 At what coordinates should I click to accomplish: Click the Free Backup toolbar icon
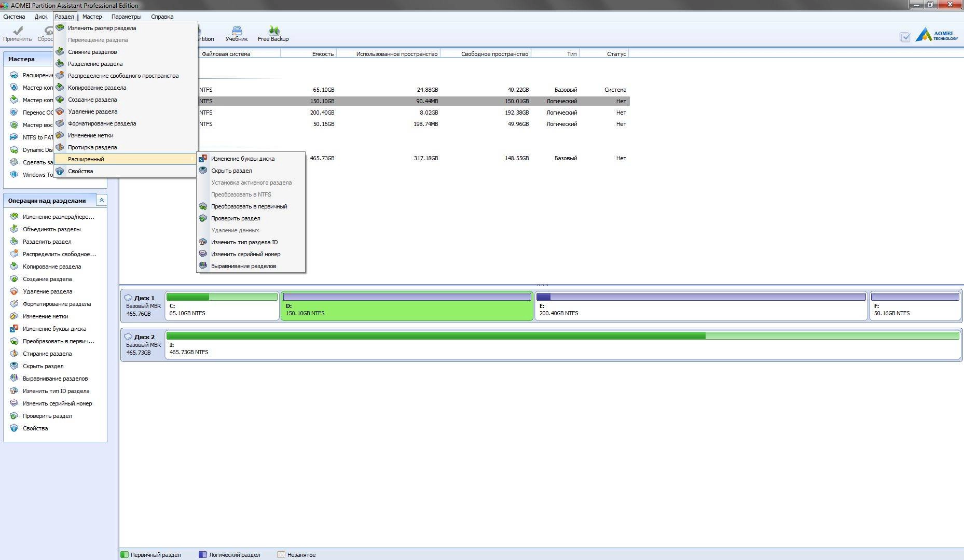point(273,31)
